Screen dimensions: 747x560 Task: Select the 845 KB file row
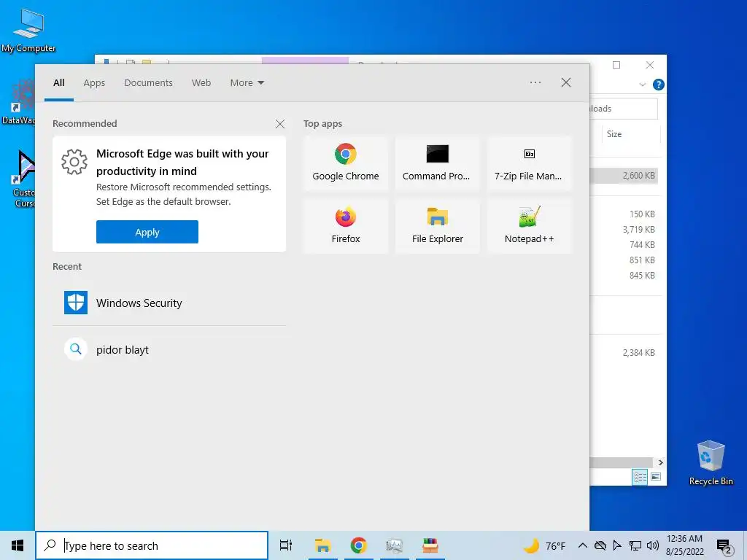coord(624,275)
